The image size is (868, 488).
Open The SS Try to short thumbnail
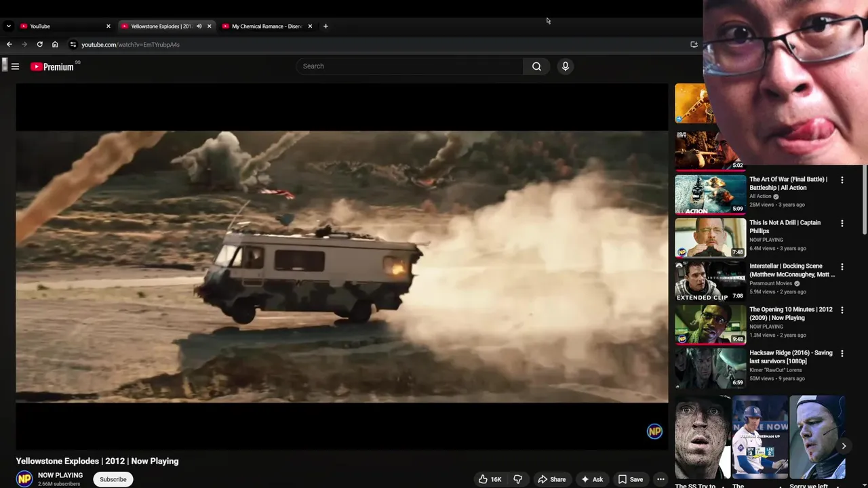click(703, 438)
